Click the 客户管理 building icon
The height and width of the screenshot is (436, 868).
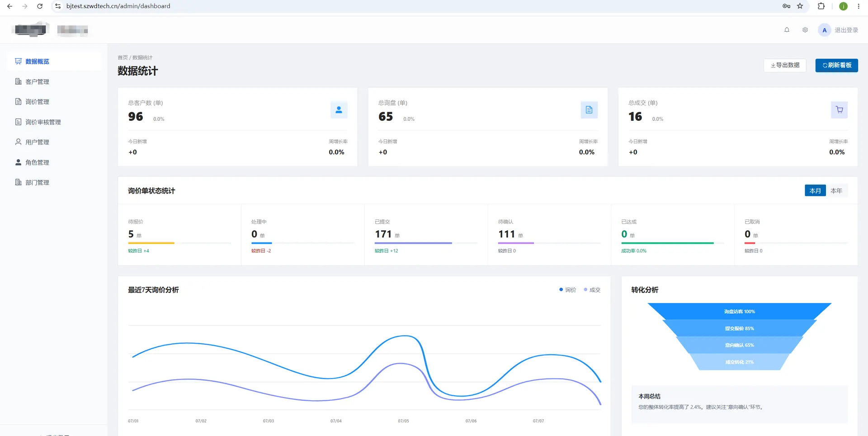(18, 81)
